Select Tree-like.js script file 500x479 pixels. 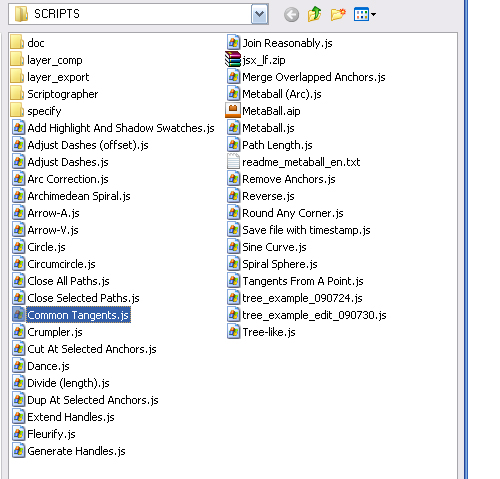coord(261,332)
